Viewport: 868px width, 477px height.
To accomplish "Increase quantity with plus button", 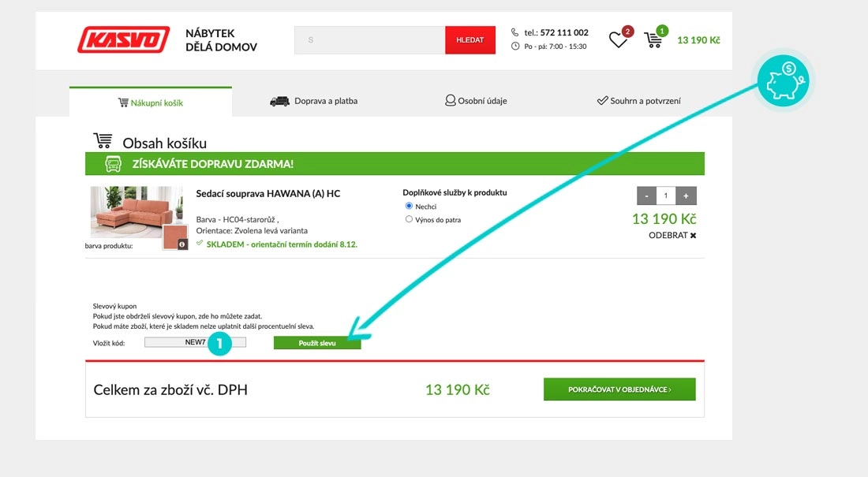I will [687, 196].
